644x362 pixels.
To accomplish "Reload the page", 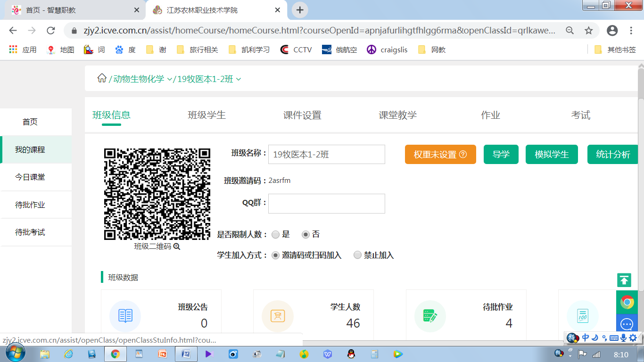I will tap(51, 31).
